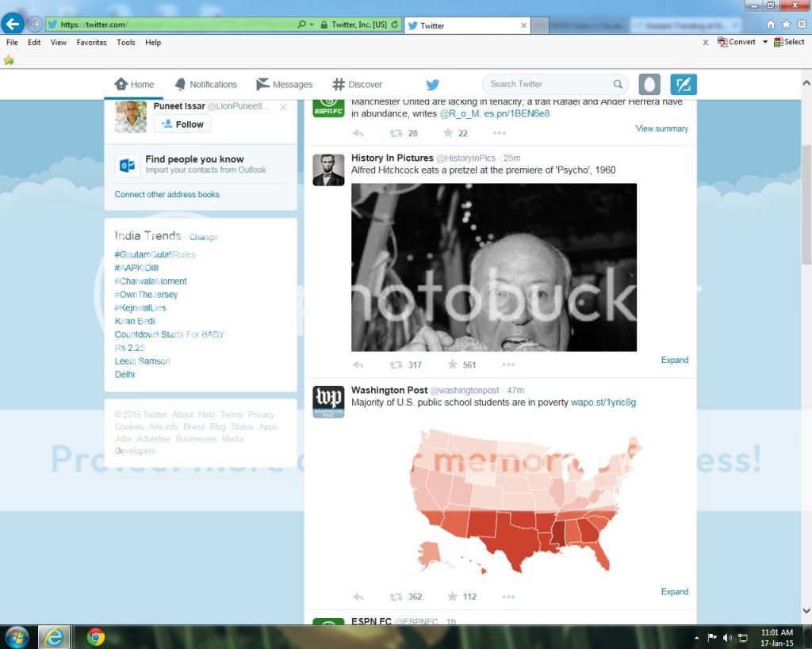The height and width of the screenshot is (649, 812).
Task: Submit search with the Twitter magnifier icon
Action: coord(618,84)
